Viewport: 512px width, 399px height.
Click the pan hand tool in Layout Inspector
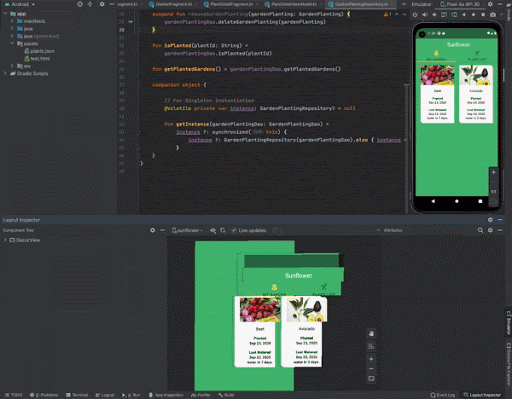tap(371, 333)
